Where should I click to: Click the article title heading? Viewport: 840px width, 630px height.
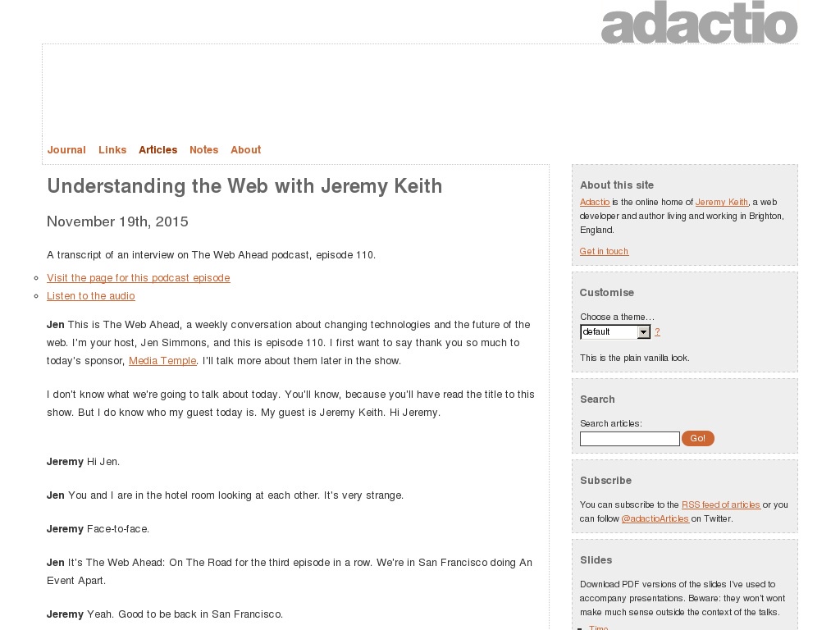(x=244, y=186)
